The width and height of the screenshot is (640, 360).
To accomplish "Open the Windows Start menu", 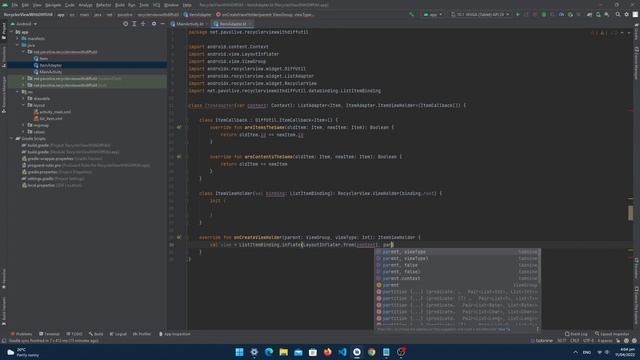I will pyautogui.click(x=240, y=352).
